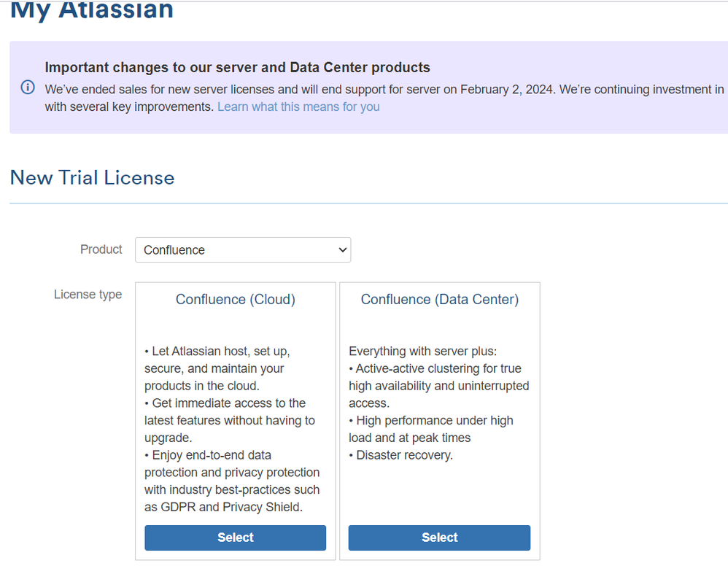728x582 pixels.
Task: Click the 'Important changes to our server' banner heading
Action: [237, 67]
